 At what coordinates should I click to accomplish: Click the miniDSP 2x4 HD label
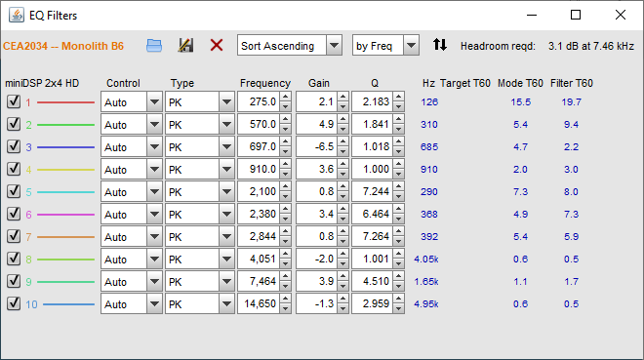(x=42, y=83)
